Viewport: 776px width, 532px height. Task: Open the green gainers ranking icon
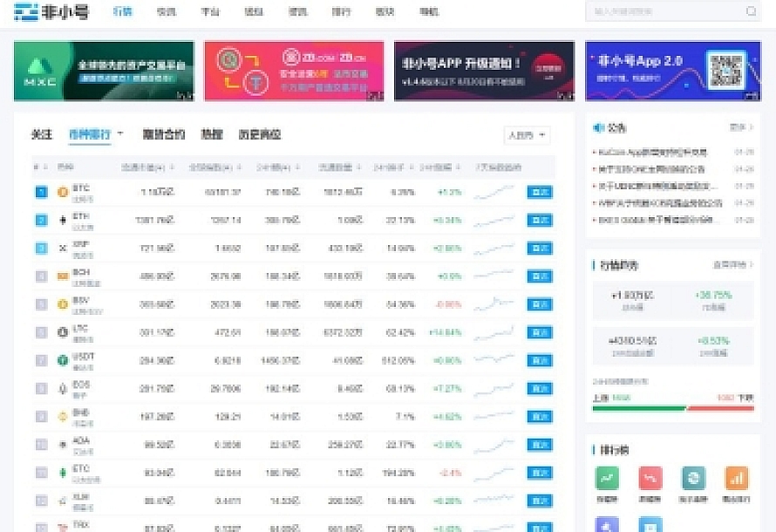tap(607, 478)
